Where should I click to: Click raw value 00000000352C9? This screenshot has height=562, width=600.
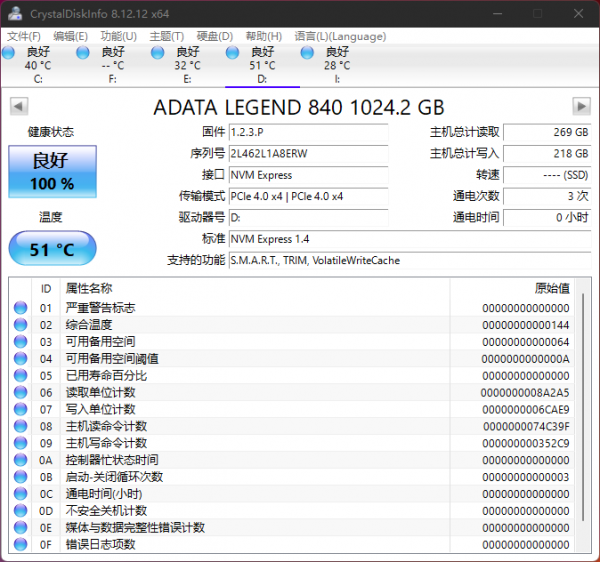click(526, 443)
